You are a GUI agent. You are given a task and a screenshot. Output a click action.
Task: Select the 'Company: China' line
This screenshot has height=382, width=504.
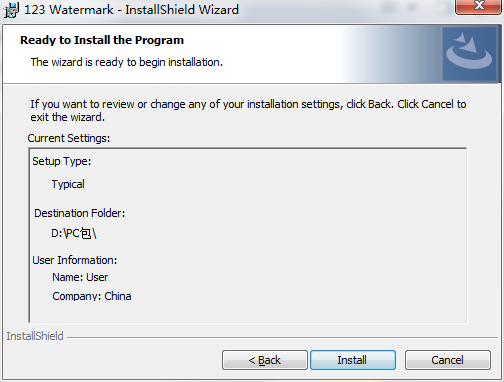92,296
